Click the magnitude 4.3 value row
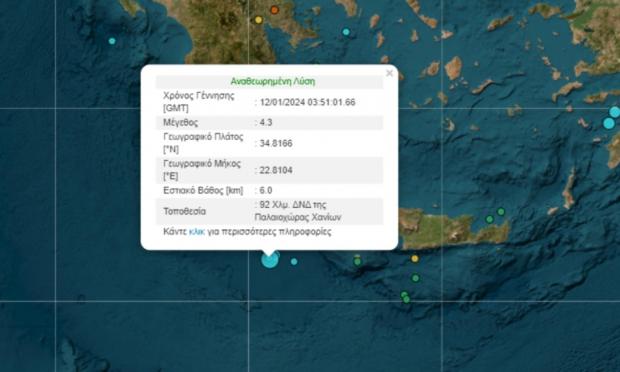 (x=270, y=123)
